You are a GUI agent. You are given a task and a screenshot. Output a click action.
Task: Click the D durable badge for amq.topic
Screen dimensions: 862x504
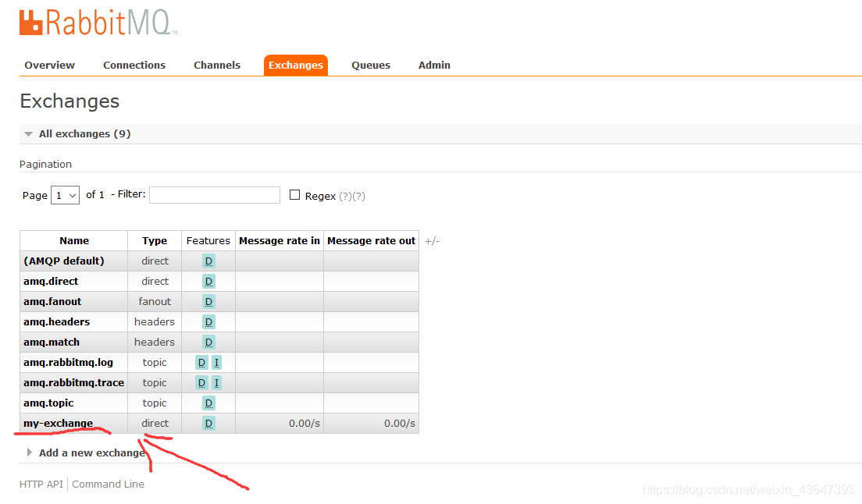pyautogui.click(x=208, y=403)
